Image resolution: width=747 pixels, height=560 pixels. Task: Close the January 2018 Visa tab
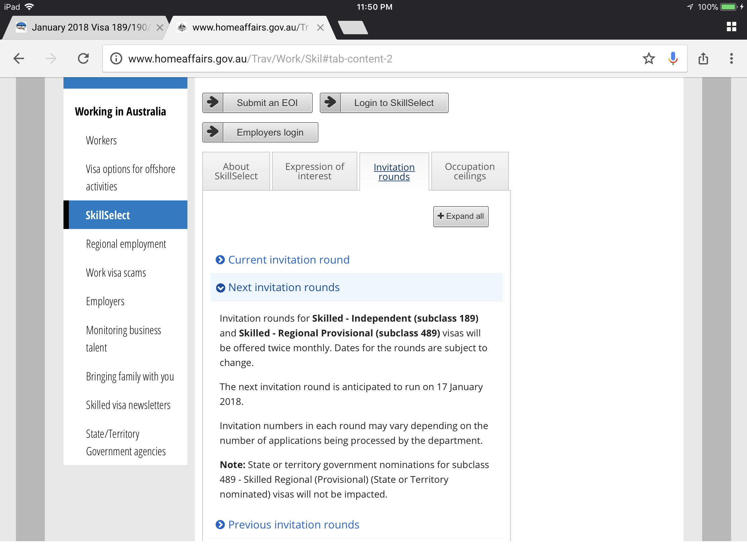point(160,28)
